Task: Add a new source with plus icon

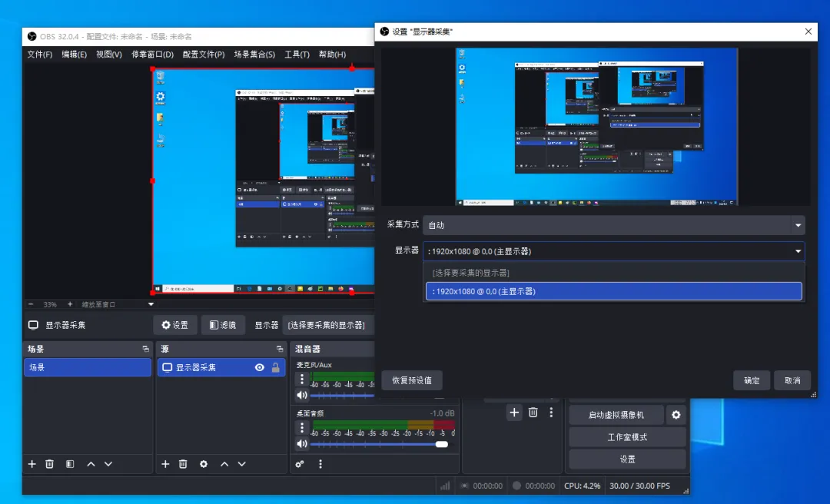Action: pos(166,464)
